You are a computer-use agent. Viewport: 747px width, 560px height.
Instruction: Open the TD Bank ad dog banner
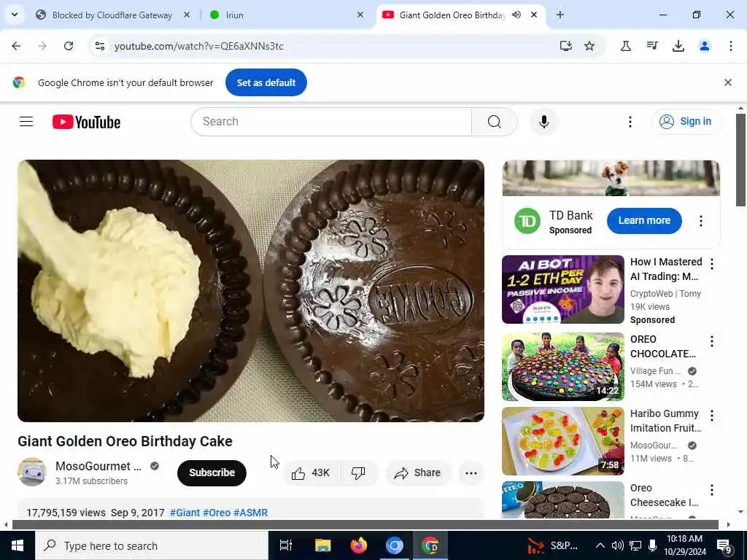click(x=611, y=178)
